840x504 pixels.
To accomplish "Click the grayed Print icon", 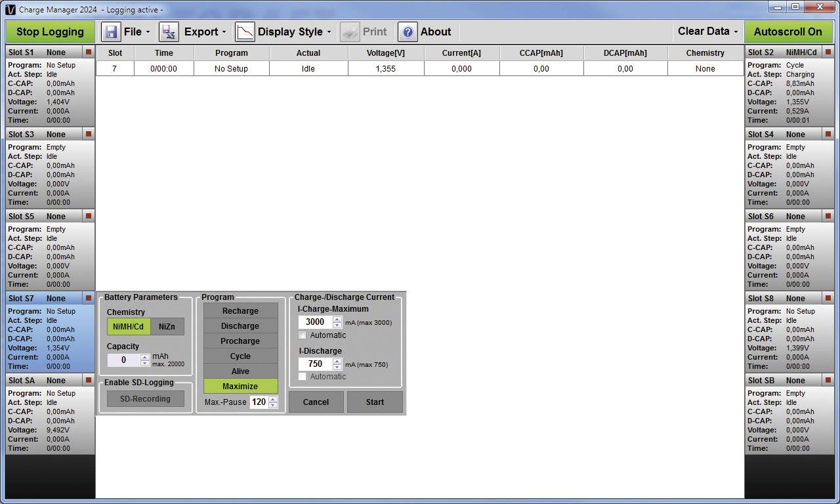I will 350,31.
